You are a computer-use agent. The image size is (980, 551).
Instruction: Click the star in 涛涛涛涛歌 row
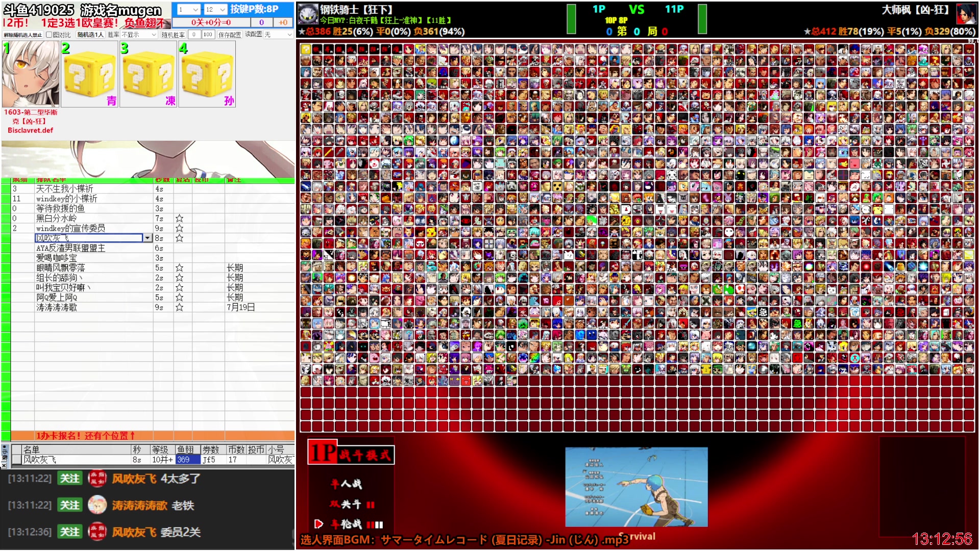click(179, 308)
